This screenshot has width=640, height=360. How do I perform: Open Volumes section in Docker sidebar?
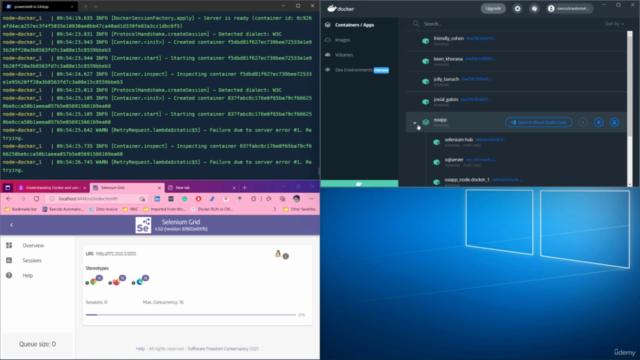click(x=344, y=55)
